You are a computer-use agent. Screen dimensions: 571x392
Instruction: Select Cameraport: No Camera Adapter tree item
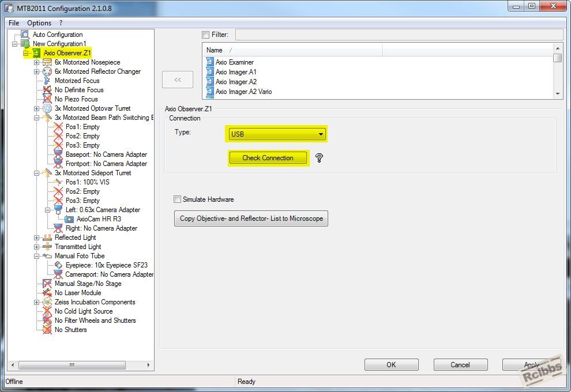tap(109, 274)
